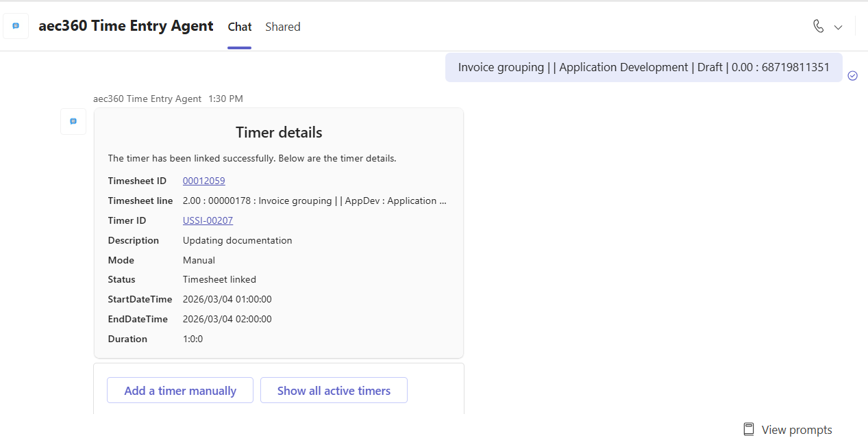The image size is (868, 438).
Task: Click the Updating documentation description value
Action: 237,240
